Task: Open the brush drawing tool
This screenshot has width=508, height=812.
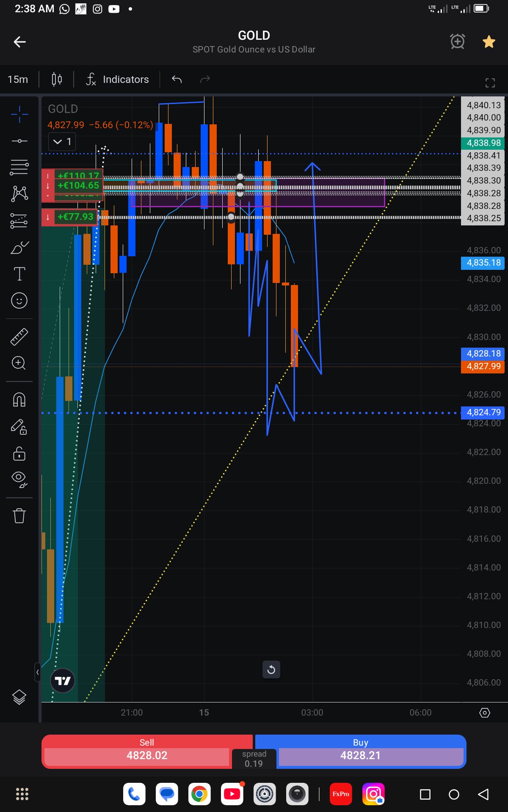Action: pyautogui.click(x=19, y=247)
